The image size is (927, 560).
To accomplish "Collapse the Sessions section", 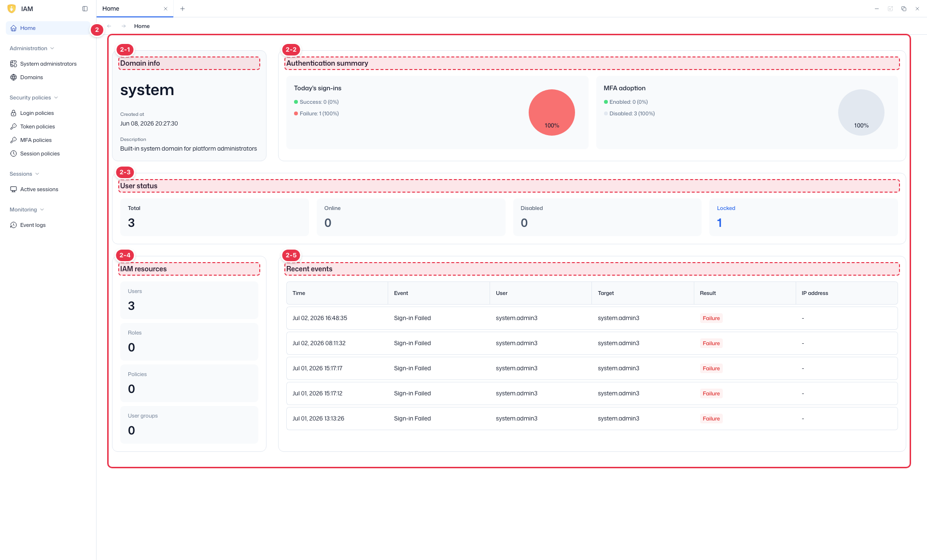I will (x=25, y=174).
